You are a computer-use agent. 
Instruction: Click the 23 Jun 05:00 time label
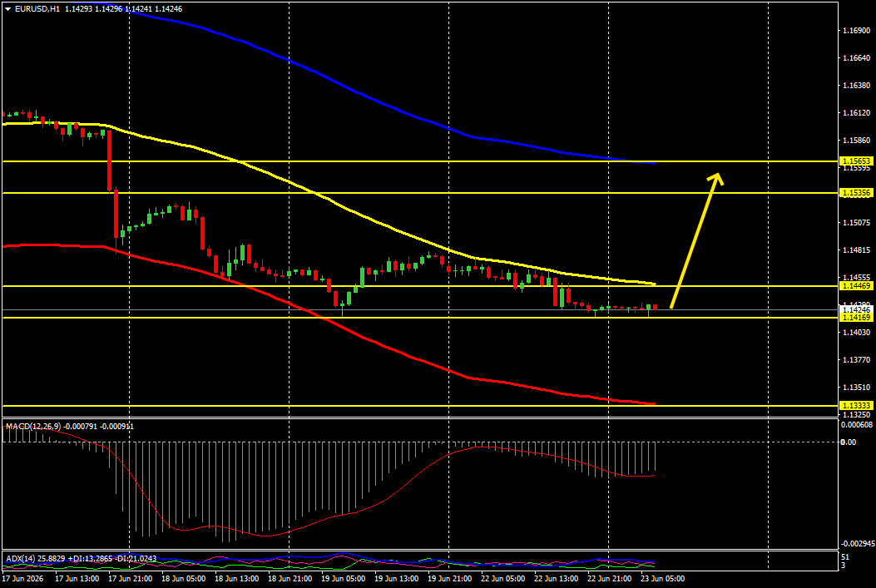point(662,579)
